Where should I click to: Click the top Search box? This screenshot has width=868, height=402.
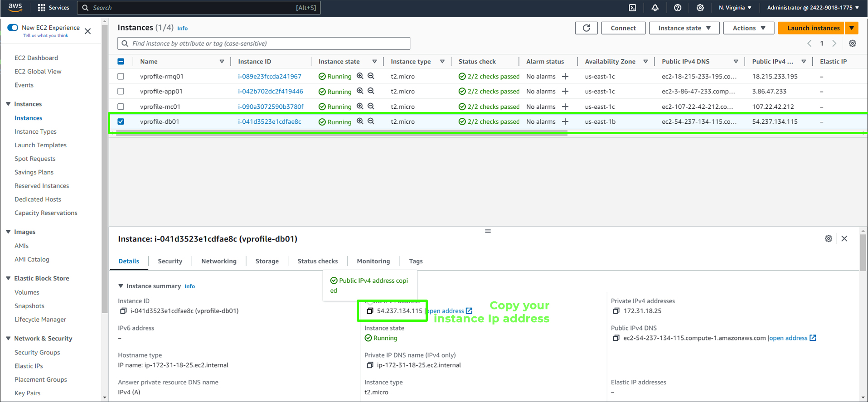pos(199,8)
